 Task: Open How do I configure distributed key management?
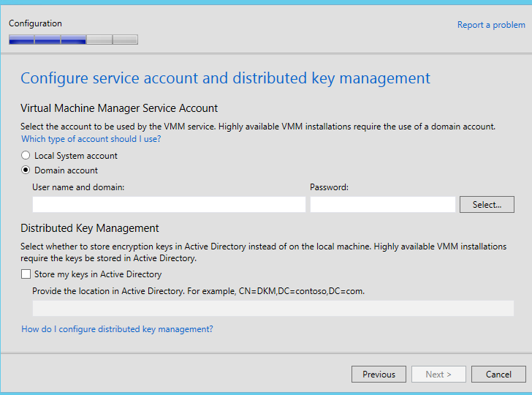[x=117, y=329]
